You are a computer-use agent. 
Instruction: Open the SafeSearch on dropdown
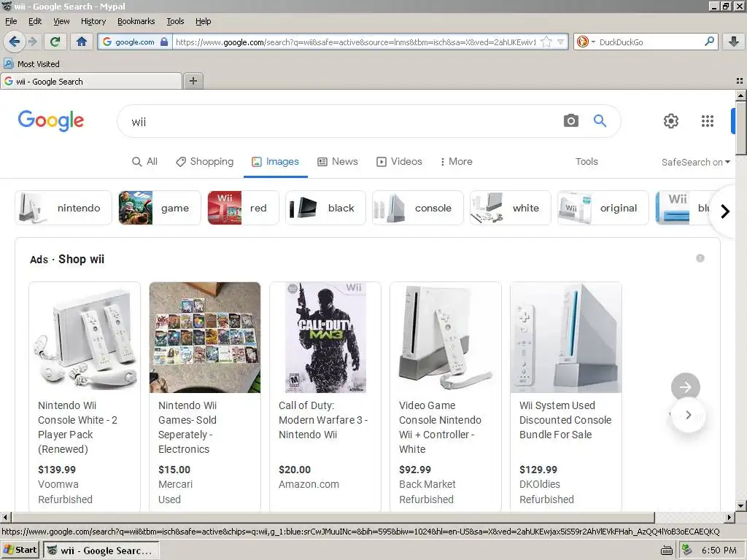pos(695,162)
